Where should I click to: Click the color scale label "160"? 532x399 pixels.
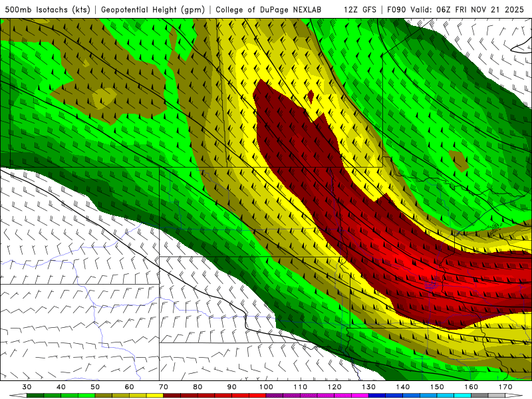[471, 387]
